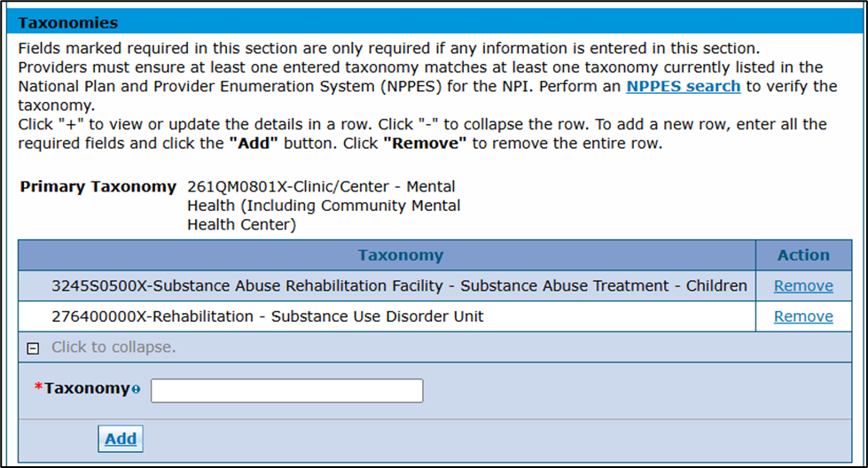Click the Taxonomies section header bar
The width and height of the screenshot is (868, 468).
point(434,22)
